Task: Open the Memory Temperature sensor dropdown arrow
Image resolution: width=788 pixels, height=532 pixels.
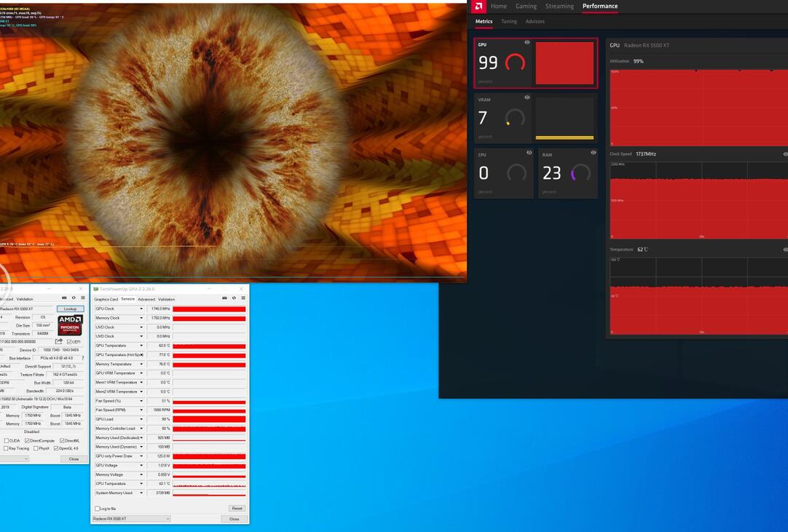Action: [x=141, y=364]
